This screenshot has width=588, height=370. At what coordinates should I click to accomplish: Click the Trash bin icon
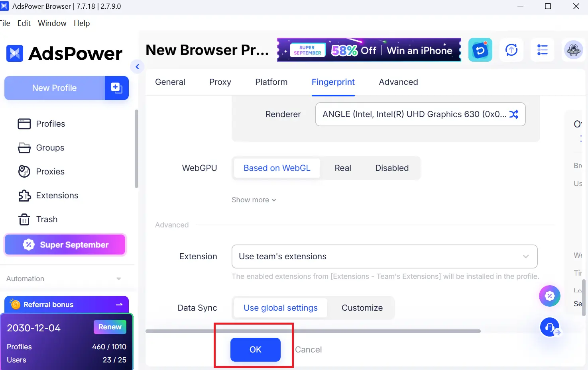point(24,219)
